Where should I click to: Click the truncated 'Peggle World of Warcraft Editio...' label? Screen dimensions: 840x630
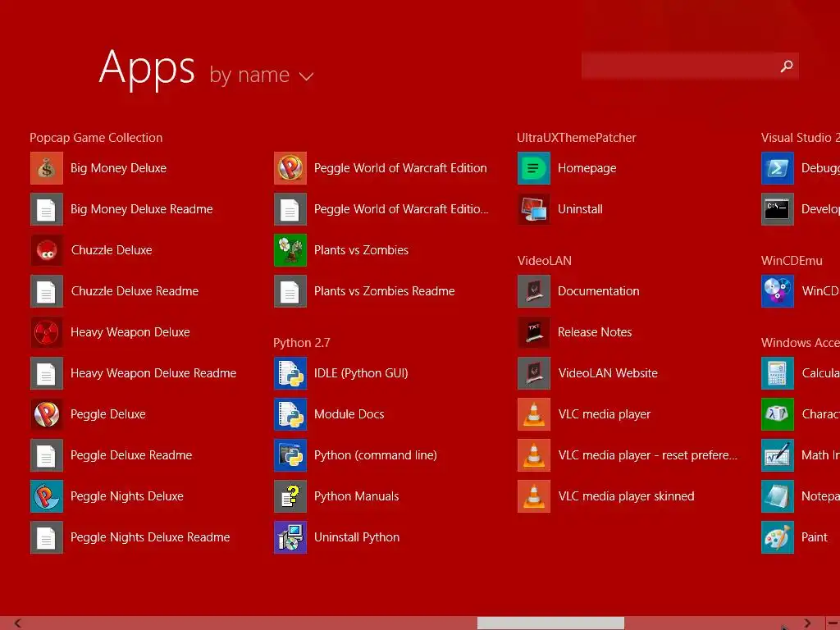(x=401, y=209)
